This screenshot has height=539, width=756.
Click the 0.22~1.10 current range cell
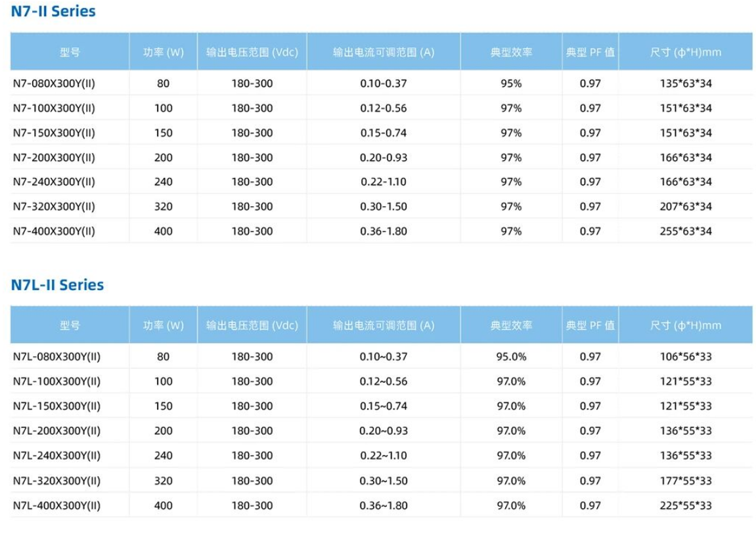coord(384,456)
